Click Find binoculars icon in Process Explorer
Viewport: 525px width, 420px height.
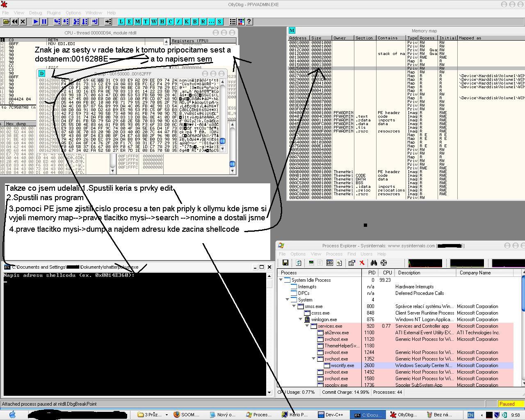click(374, 262)
